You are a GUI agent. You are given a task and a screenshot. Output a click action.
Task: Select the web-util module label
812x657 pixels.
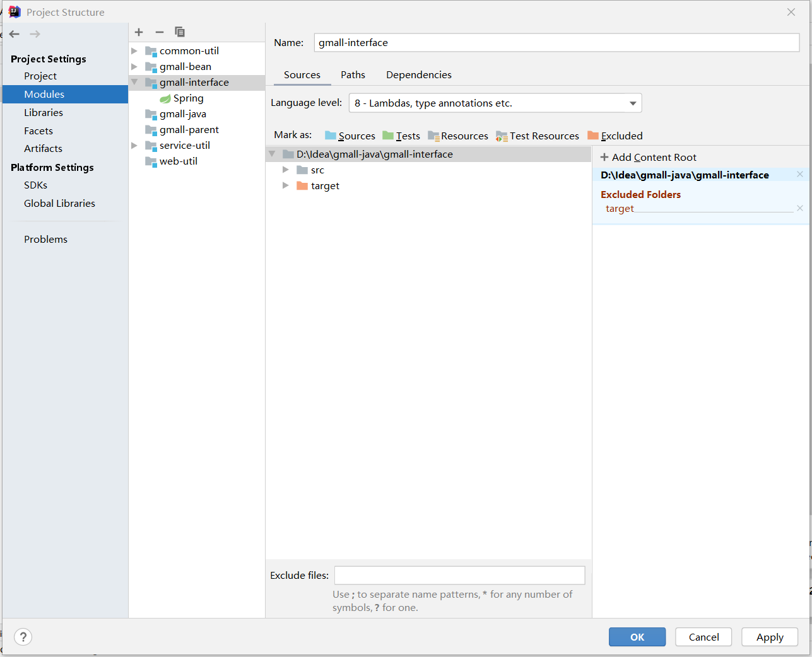179,161
